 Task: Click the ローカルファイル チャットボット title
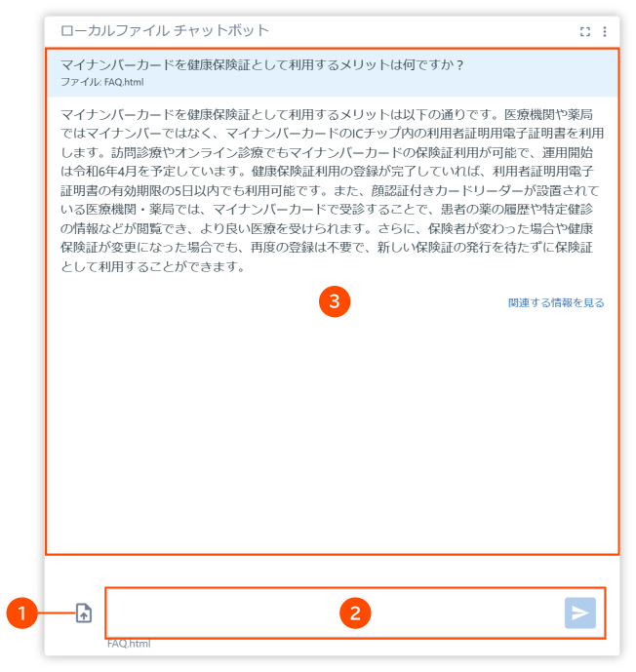165,31
